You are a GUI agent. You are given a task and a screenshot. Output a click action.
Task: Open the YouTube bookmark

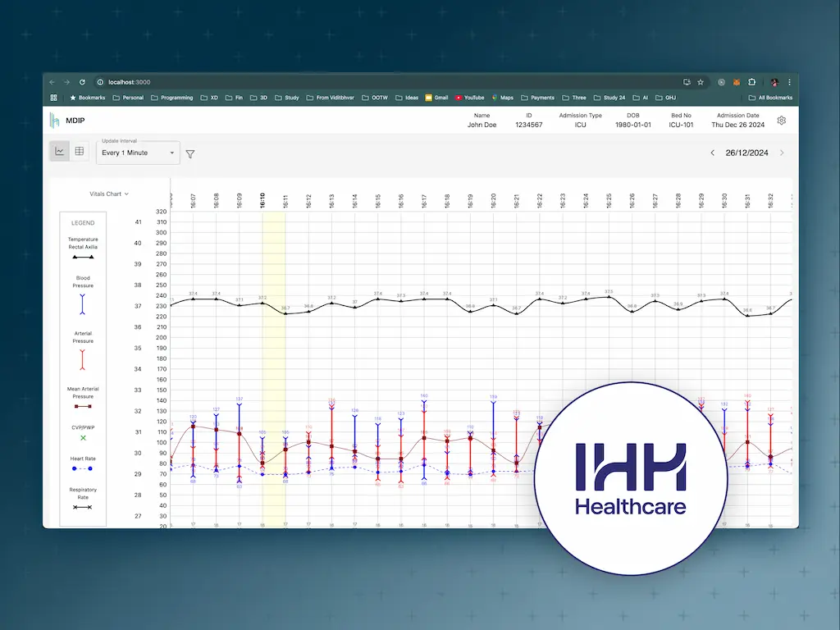pos(469,98)
